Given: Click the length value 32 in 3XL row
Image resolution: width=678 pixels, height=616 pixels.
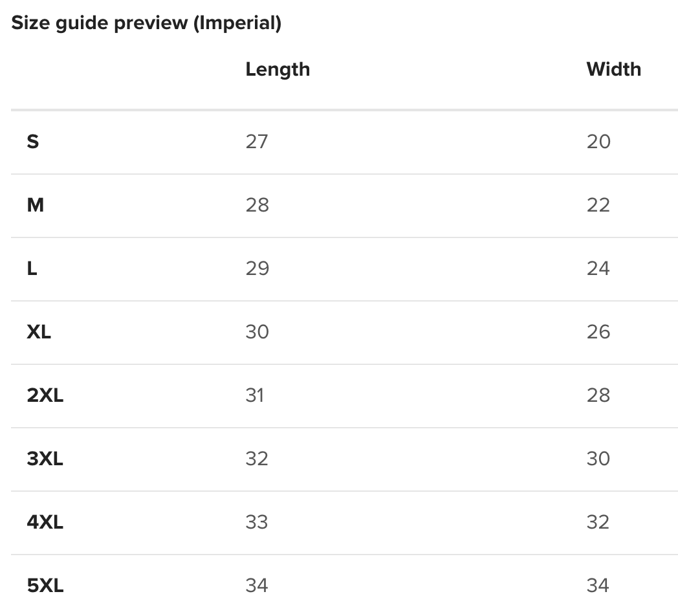Looking at the screenshot, I should click(257, 459).
